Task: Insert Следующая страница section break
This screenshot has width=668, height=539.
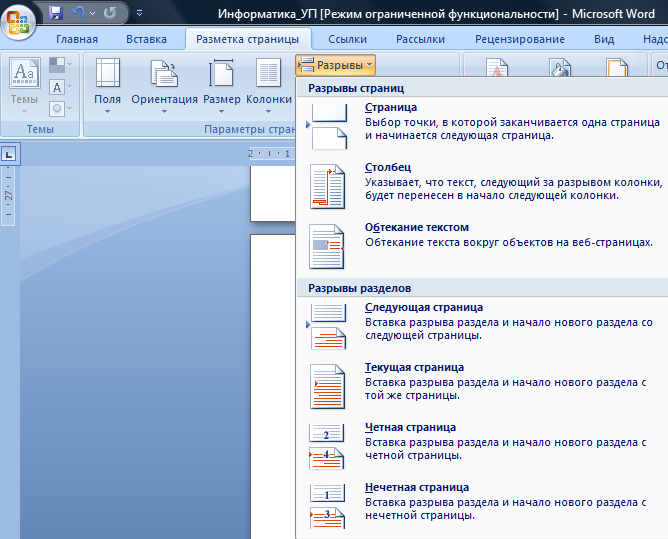Action: pyautogui.click(x=482, y=326)
